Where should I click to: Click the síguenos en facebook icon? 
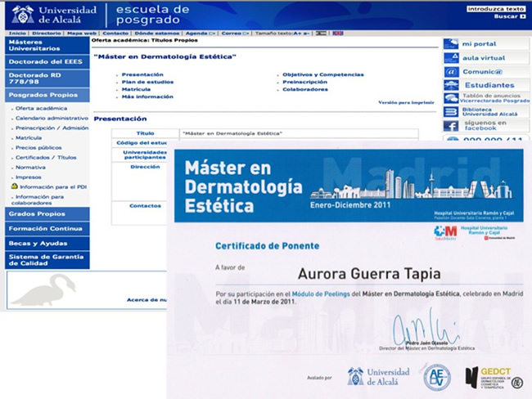pyautogui.click(x=451, y=126)
